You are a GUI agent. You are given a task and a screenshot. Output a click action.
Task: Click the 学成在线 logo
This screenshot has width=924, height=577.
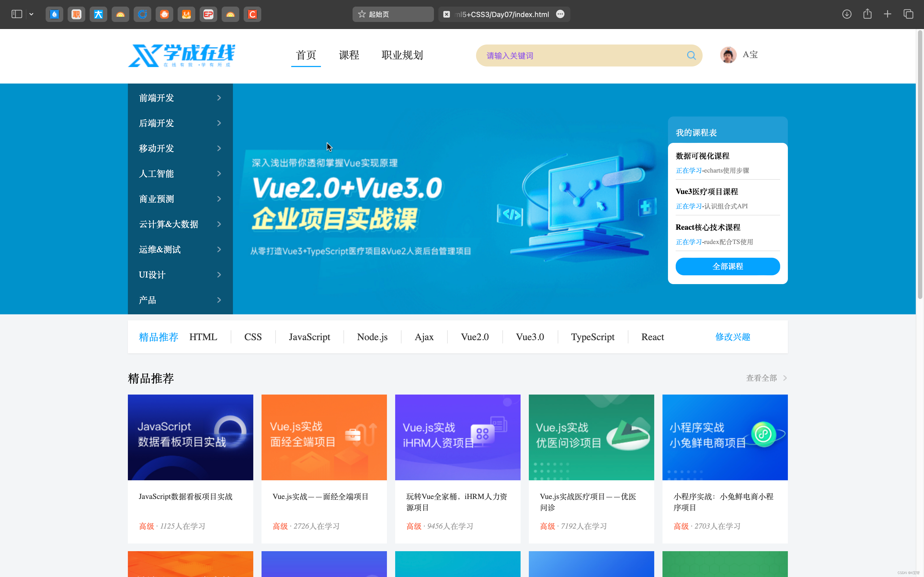pos(182,56)
